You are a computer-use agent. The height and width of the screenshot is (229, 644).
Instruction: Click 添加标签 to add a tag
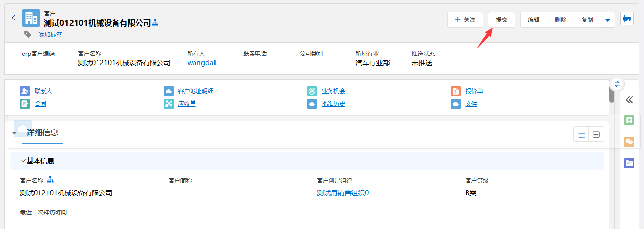[x=50, y=35]
